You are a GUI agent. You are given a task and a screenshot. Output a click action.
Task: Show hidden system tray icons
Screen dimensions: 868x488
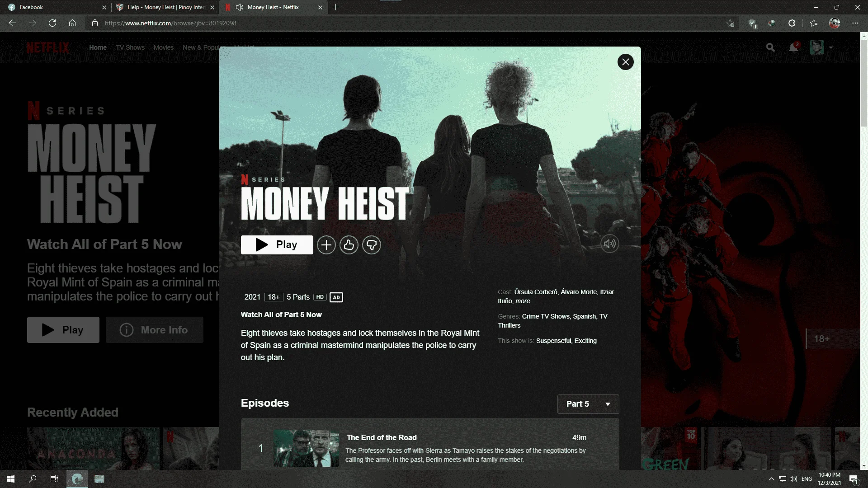point(771,479)
